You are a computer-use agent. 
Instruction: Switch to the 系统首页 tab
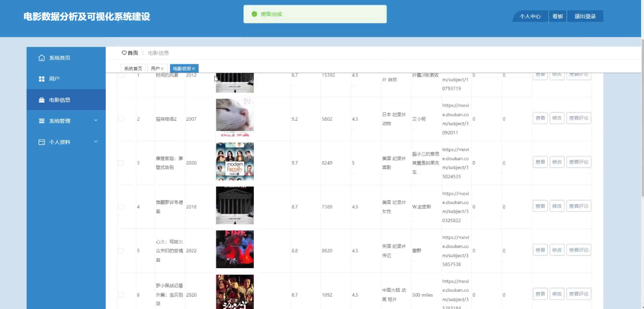pyautogui.click(x=133, y=69)
